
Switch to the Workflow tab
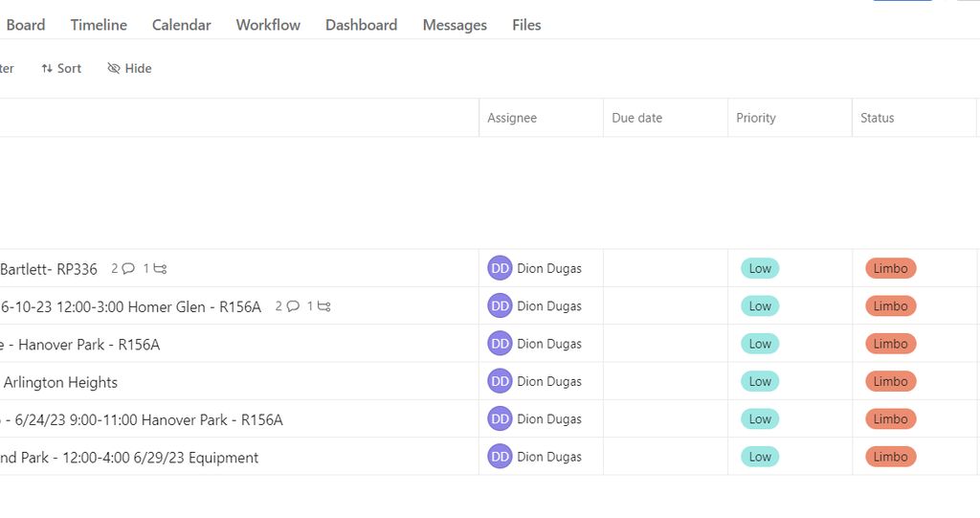pos(268,25)
